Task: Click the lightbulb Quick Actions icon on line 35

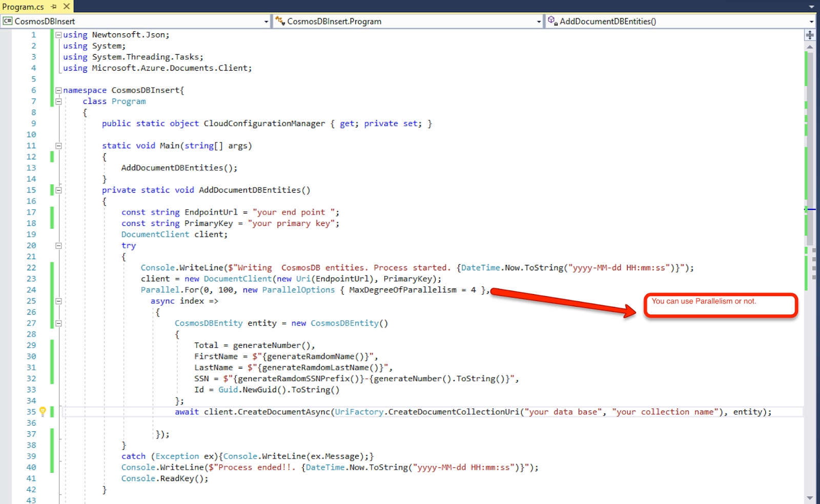Action: [43, 411]
